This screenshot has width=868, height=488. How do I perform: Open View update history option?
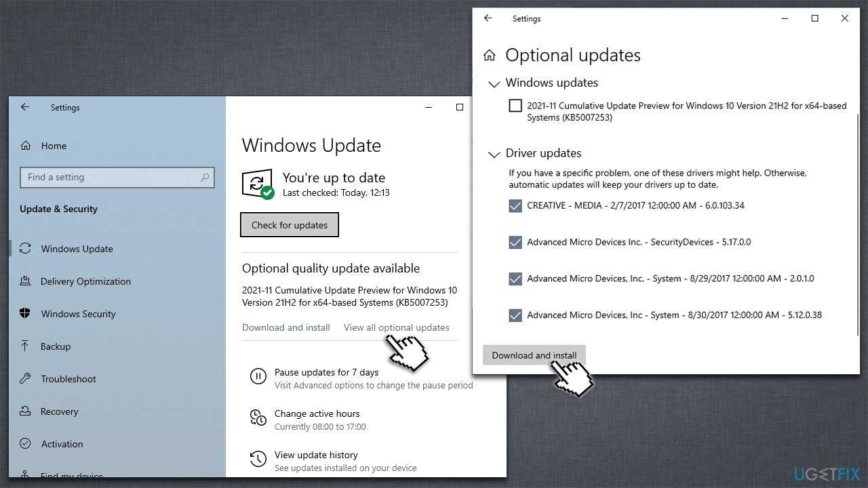pyautogui.click(x=316, y=455)
